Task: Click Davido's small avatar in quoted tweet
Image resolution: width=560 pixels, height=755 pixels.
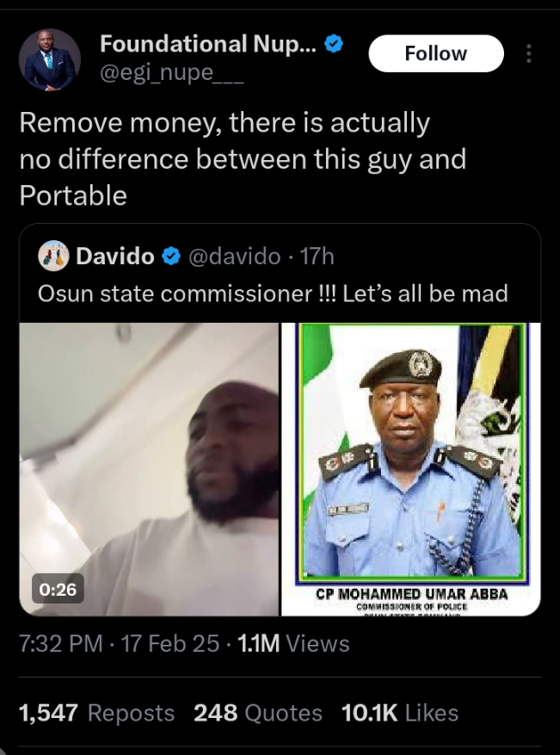Action: click(52, 255)
